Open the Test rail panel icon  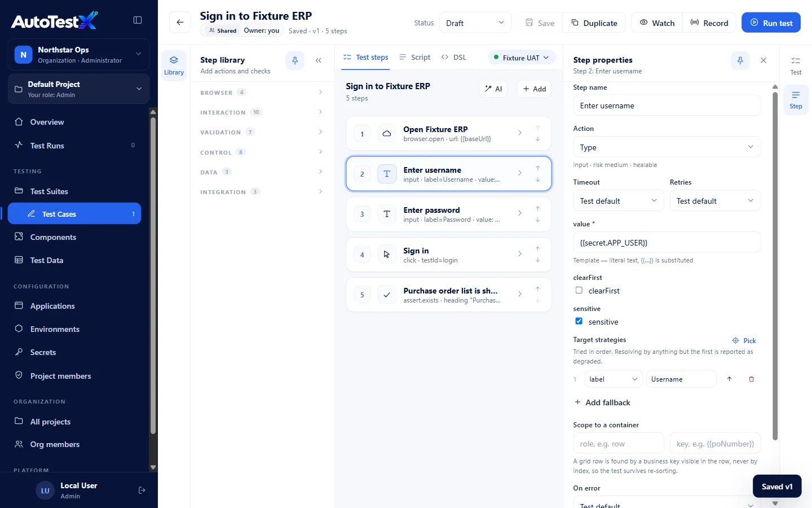(x=796, y=65)
